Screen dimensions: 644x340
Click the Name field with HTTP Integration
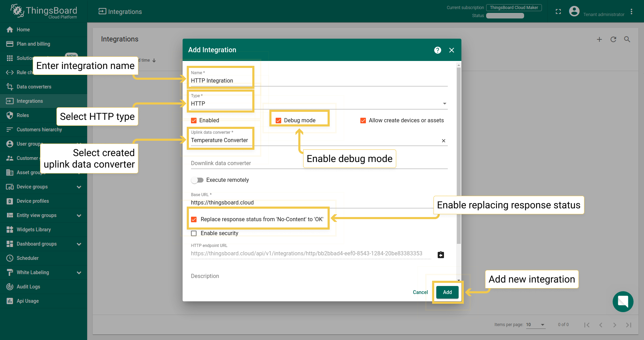[319, 80]
